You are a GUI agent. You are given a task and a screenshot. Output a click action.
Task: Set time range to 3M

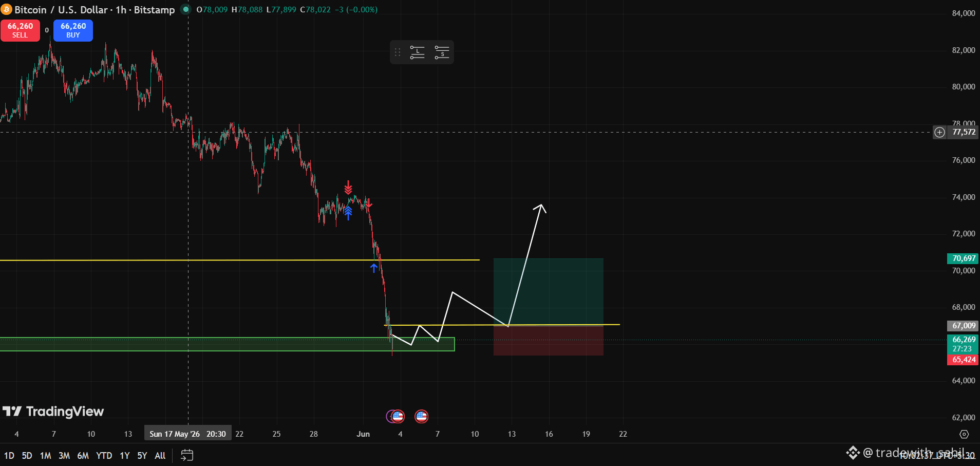point(64,456)
